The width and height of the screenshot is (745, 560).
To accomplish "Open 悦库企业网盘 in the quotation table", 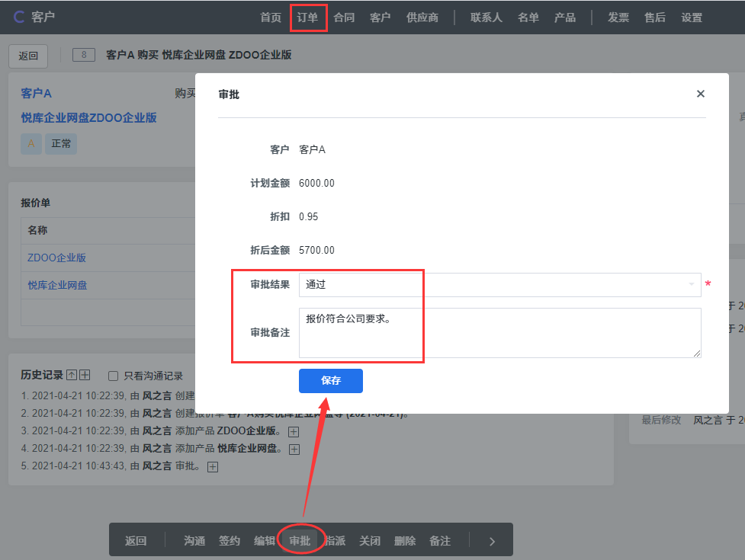I will [x=57, y=285].
